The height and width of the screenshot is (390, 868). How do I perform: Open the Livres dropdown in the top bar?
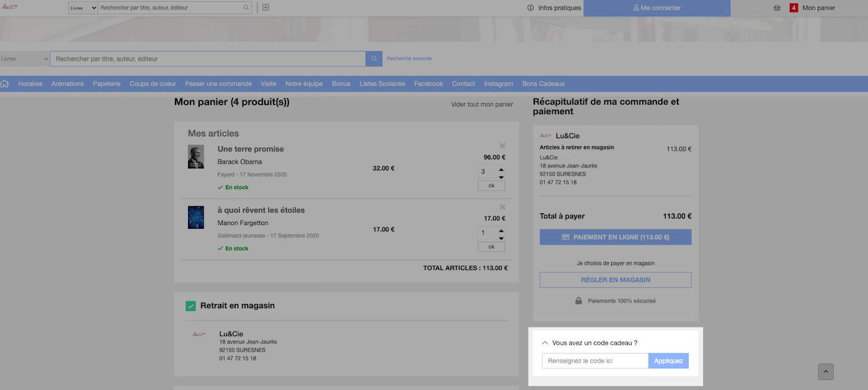[x=83, y=8]
